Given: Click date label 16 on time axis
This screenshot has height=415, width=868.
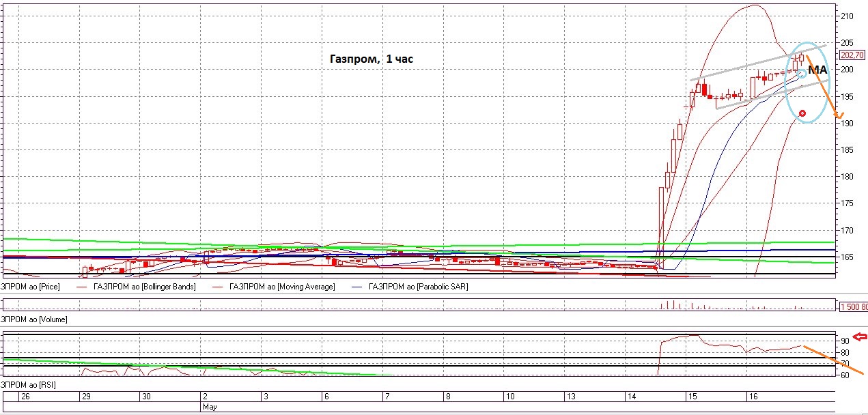Looking at the screenshot, I should [x=753, y=397].
